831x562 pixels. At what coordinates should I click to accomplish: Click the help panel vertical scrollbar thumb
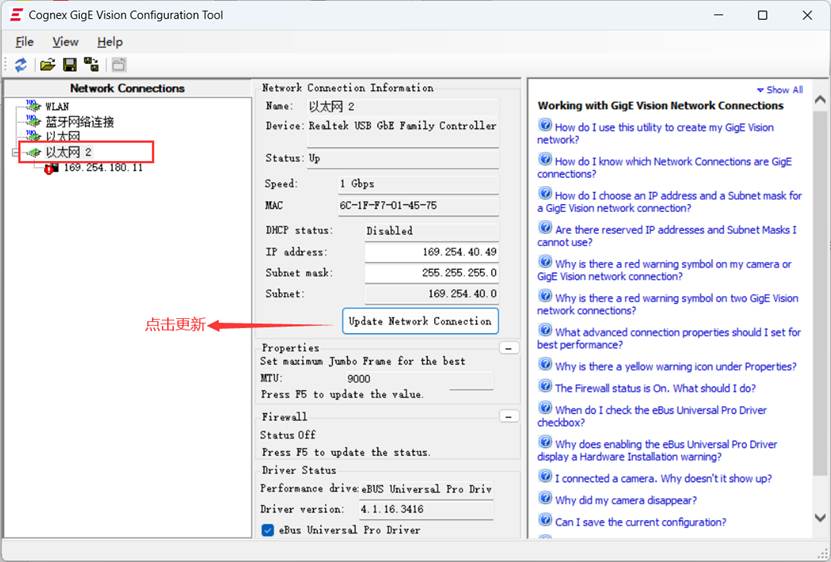pos(820,292)
